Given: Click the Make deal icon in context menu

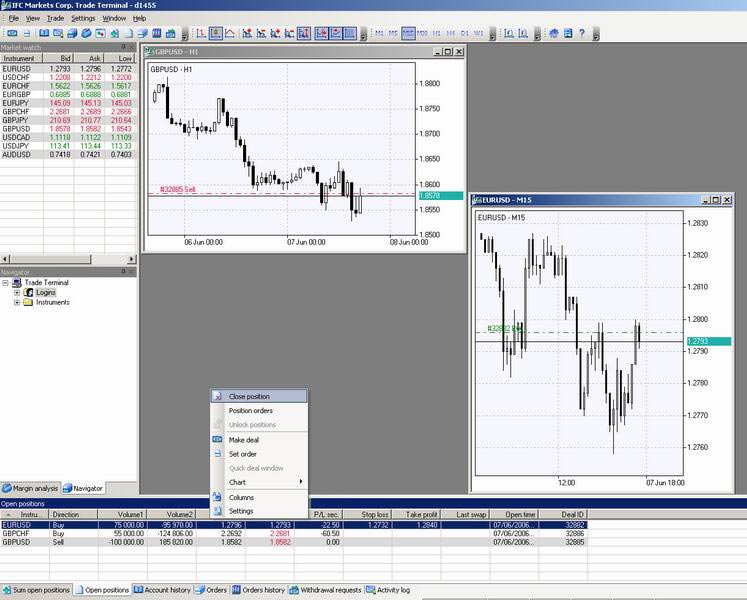Looking at the screenshot, I should pos(217,439).
